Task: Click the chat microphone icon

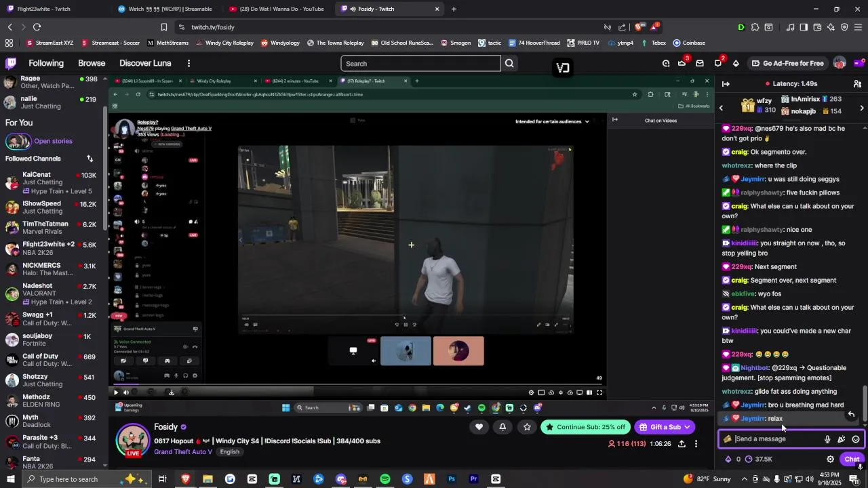Action: (x=827, y=439)
